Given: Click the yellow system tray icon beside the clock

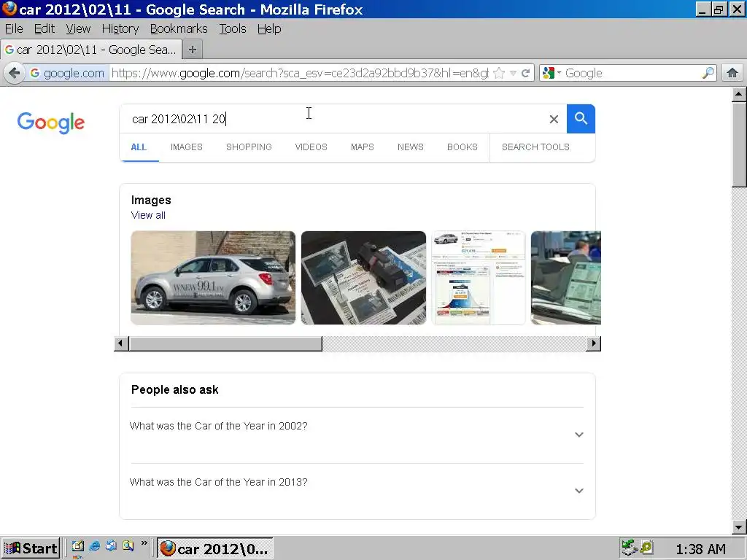Looking at the screenshot, I should pyautogui.click(x=646, y=548).
